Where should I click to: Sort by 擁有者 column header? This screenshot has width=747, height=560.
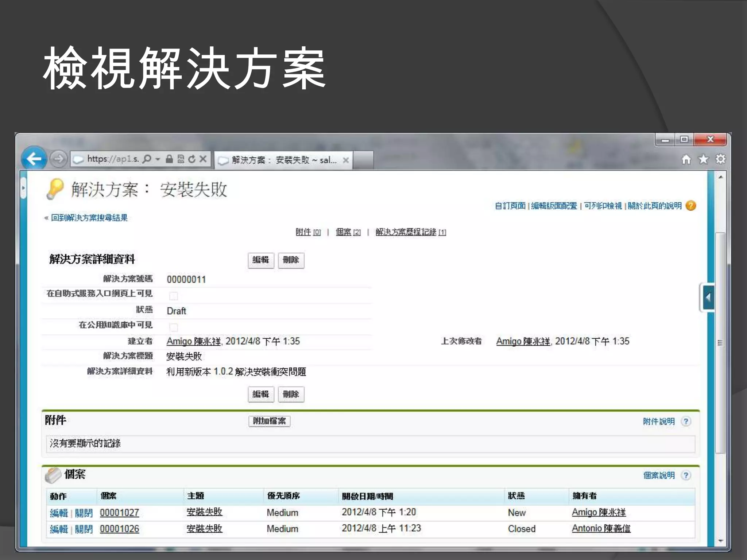(x=585, y=496)
